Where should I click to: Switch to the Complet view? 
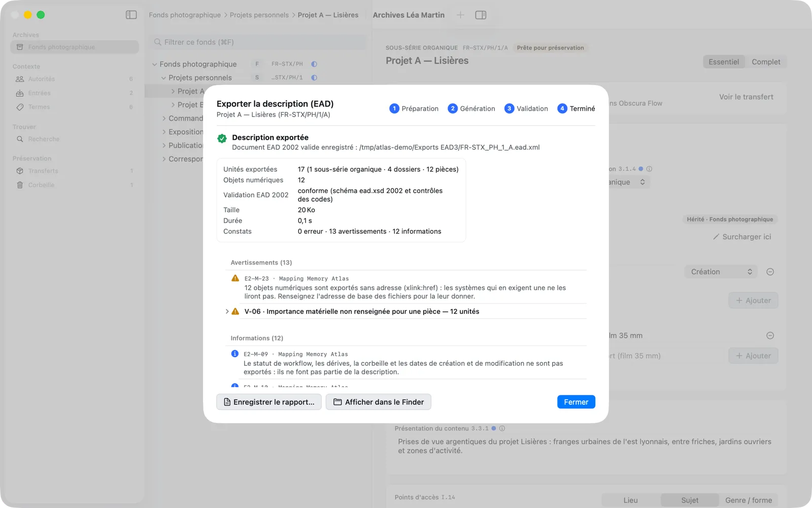pos(766,62)
